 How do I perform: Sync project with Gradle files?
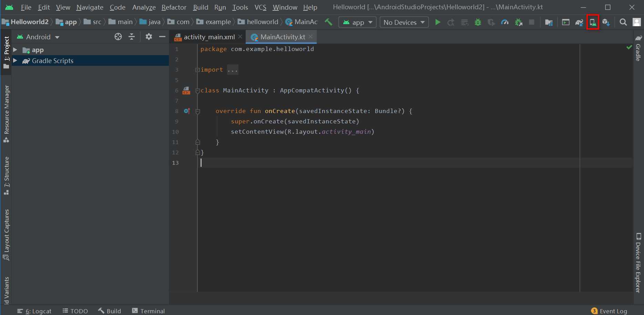pyautogui.click(x=579, y=22)
